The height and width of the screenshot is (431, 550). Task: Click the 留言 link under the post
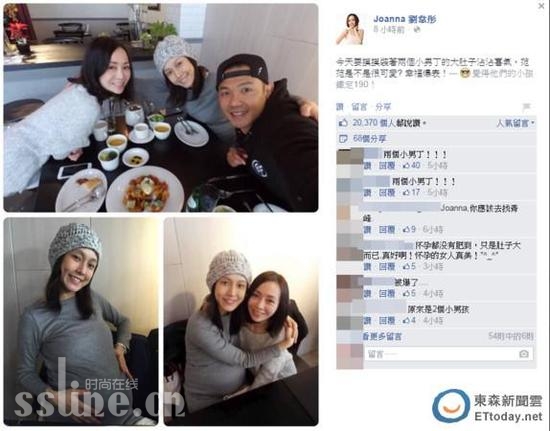[359, 107]
